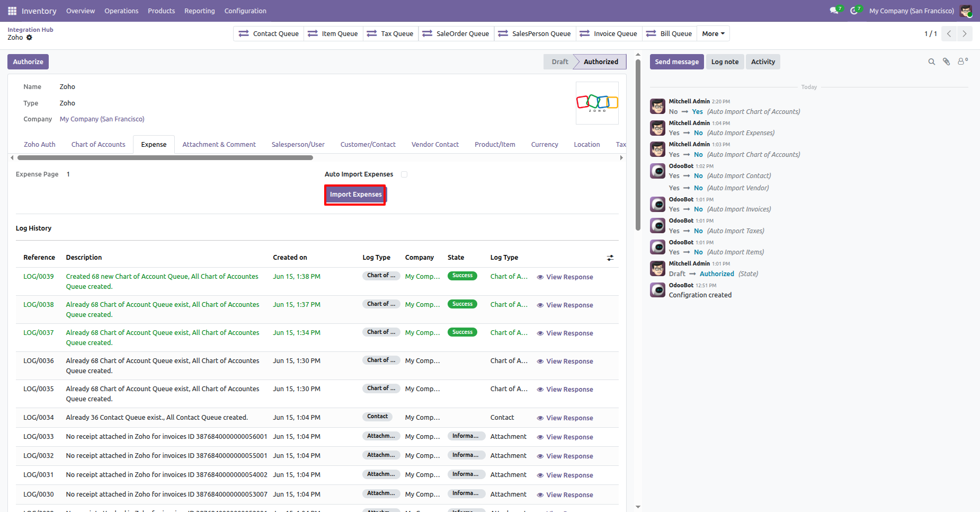Switch to Currency tab

click(545, 145)
